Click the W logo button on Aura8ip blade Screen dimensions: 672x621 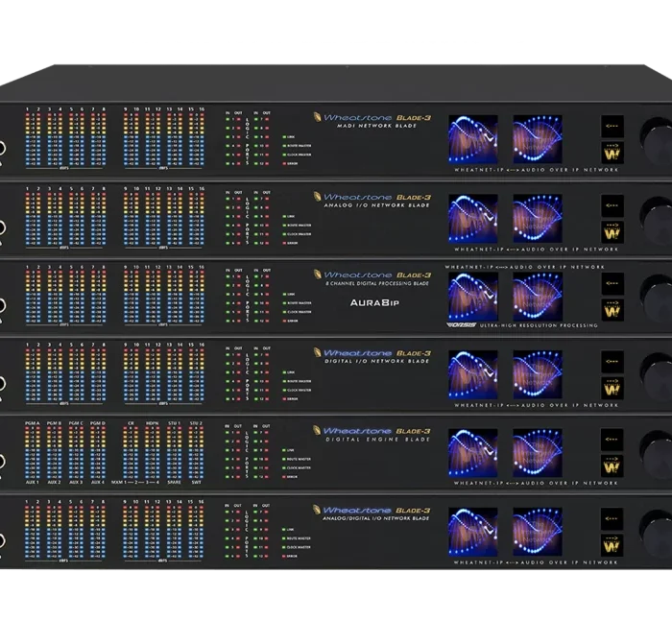[x=612, y=310]
